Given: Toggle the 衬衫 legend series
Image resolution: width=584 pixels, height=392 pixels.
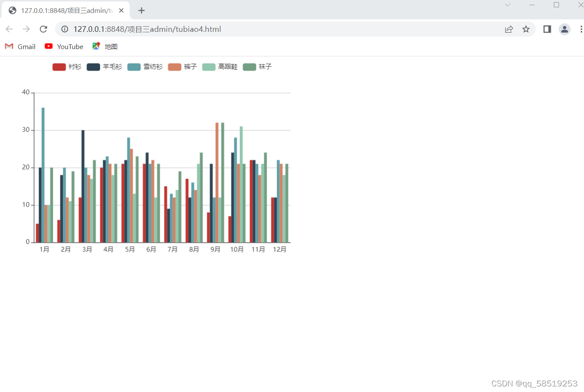Looking at the screenshot, I should (x=67, y=67).
